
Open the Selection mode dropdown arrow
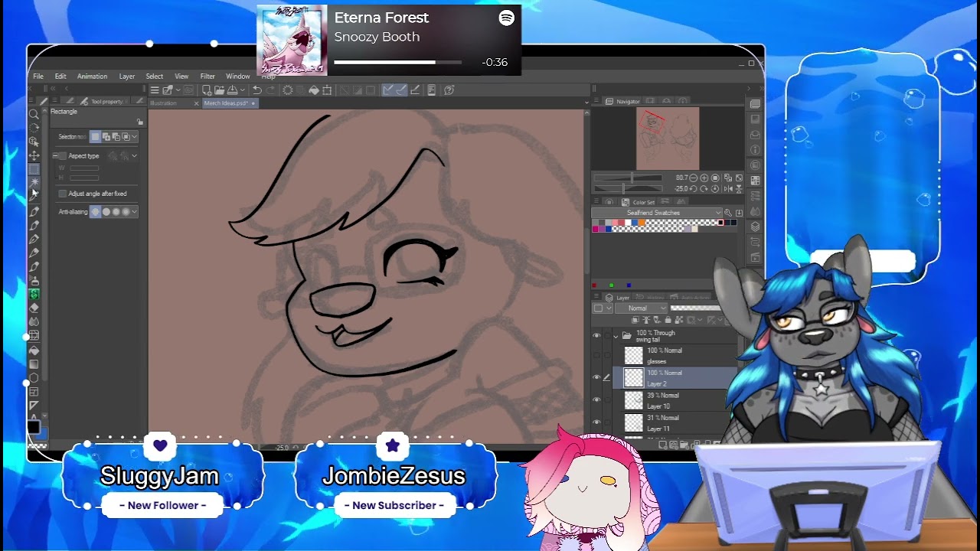click(x=134, y=137)
